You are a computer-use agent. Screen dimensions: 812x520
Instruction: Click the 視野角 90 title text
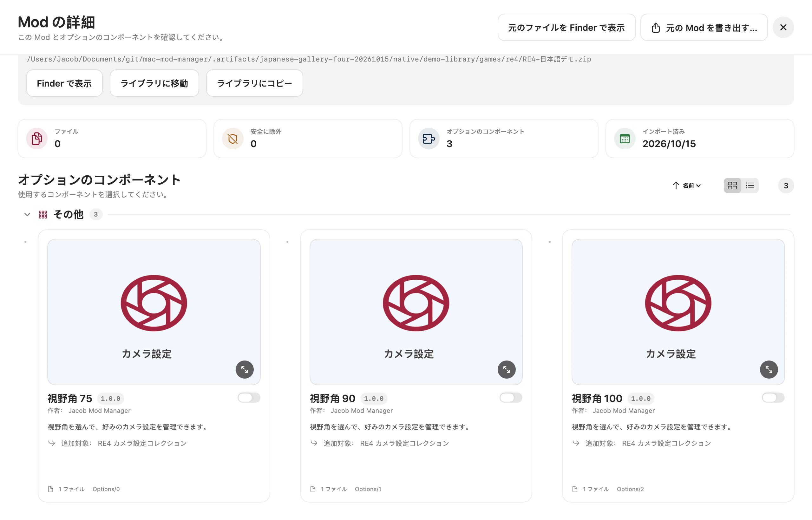(332, 399)
